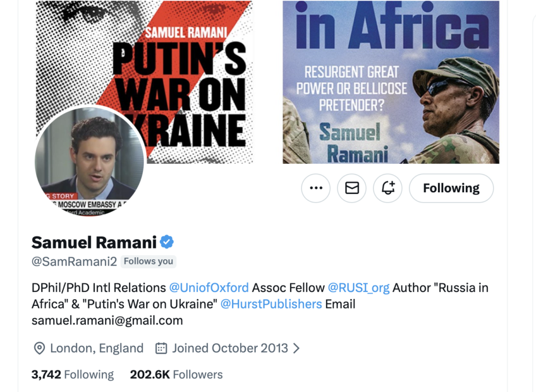536x392 pixels.
Task: Click the @SamRamani2 handle text
Action: pos(73,261)
